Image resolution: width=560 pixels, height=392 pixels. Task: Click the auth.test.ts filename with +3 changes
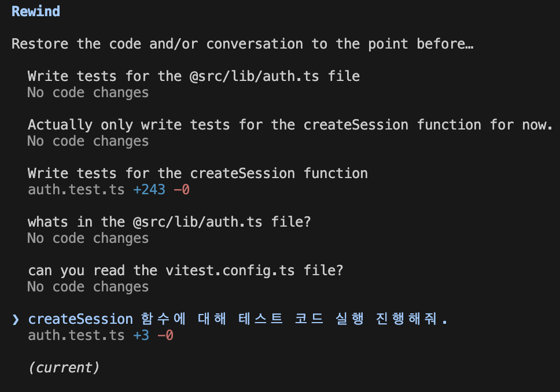click(x=76, y=335)
